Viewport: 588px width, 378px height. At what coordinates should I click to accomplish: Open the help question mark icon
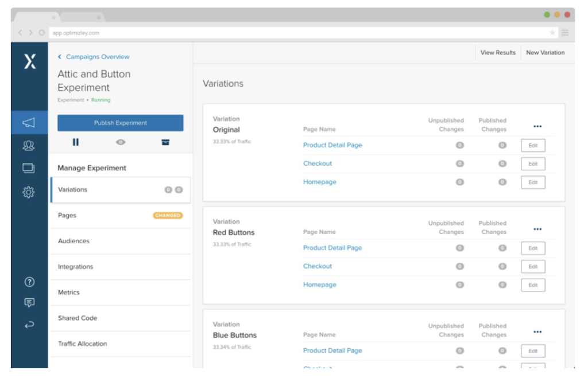pyautogui.click(x=29, y=282)
